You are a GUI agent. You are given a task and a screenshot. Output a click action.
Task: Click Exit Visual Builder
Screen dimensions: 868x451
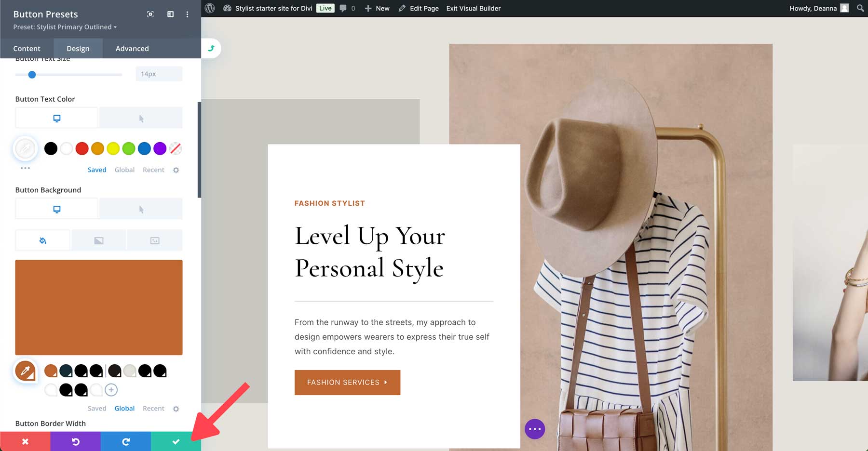[x=473, y=8]
